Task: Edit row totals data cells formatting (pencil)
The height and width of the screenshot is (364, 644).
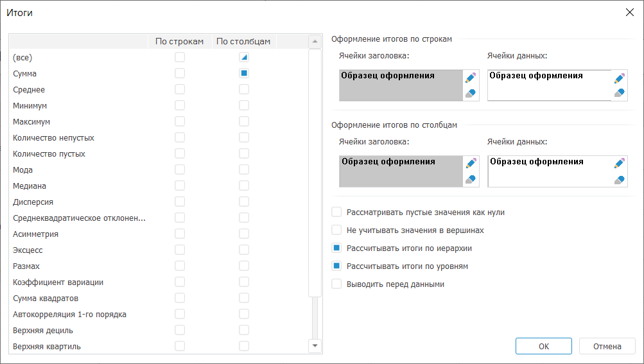Action: pyautogui.click(x=619, y=78)
